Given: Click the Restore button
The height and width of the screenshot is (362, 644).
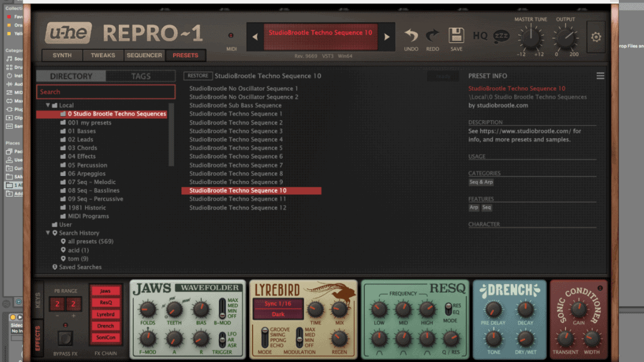Looking at the screenshot, I should 197,76.
